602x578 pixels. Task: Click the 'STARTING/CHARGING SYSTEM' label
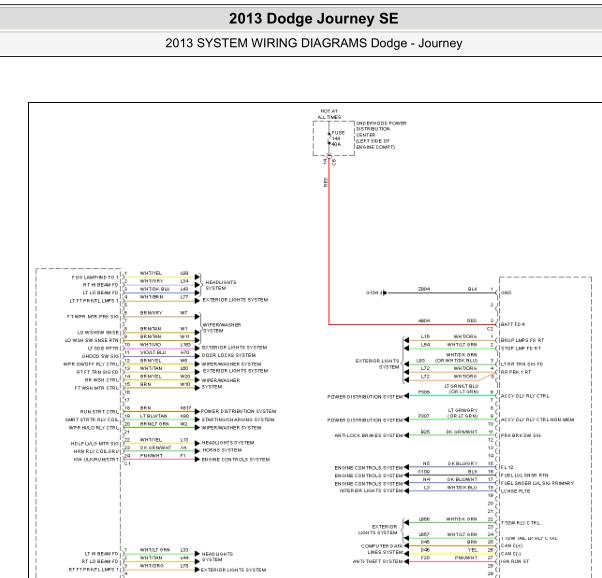238,419
